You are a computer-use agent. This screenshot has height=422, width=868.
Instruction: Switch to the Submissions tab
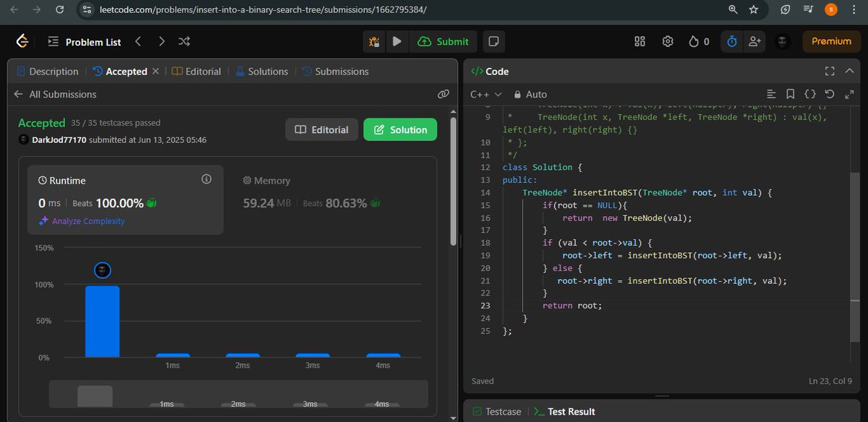click(x=335, y=72)
